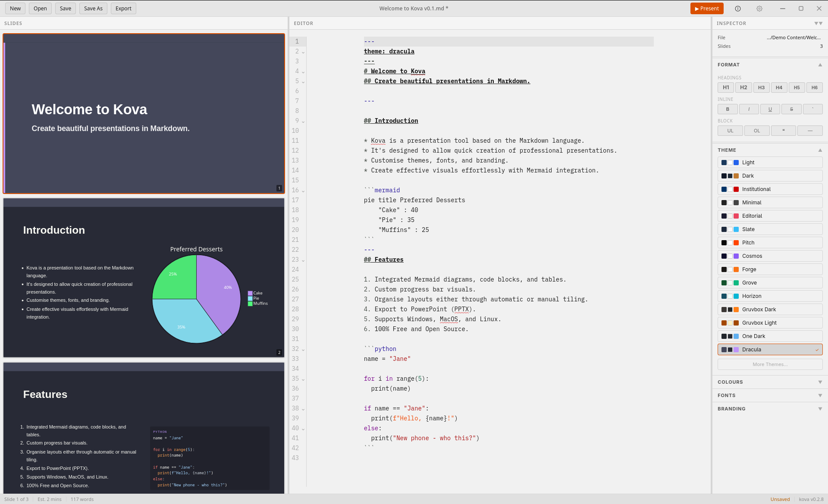
Task: Collapse the Format section
Action: tap(820, 65)
